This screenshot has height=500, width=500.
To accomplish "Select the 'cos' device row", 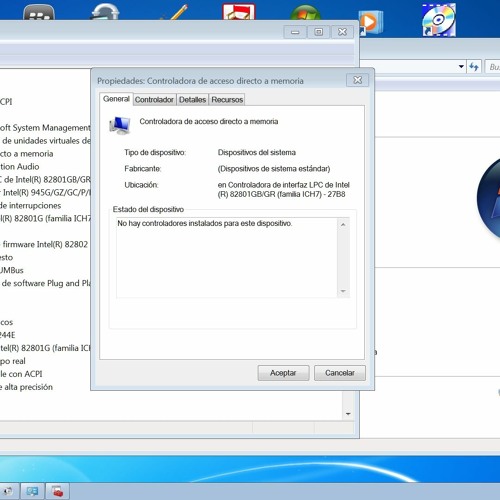I will [x=6, y=322].
